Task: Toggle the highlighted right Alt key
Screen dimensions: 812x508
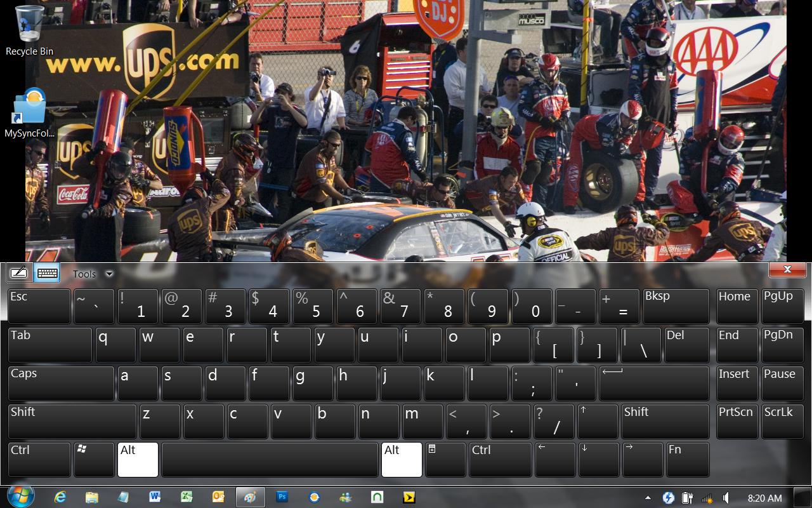Action: (x=402, y=460)
